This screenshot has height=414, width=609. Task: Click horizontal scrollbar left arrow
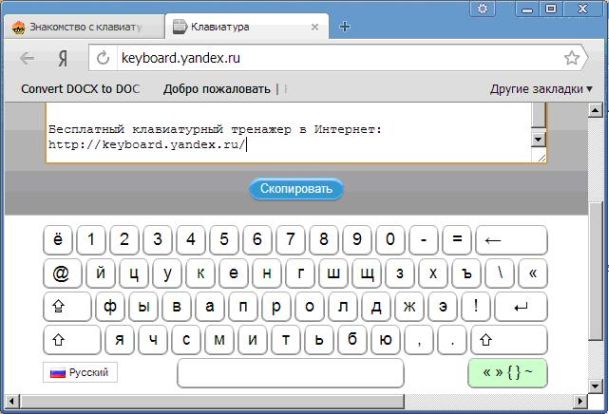(12, 401)
